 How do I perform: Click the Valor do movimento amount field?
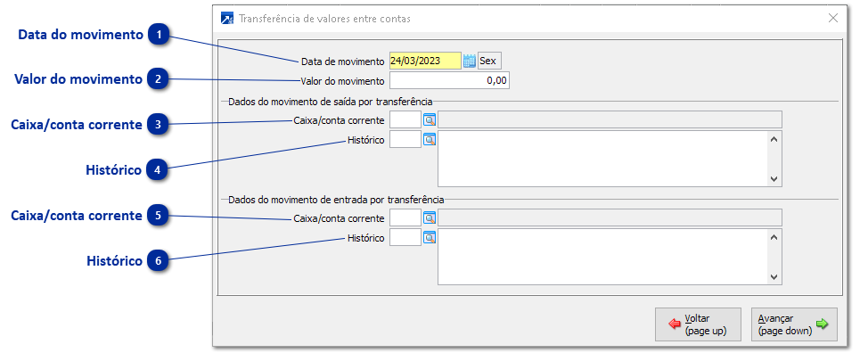[449, 81]
